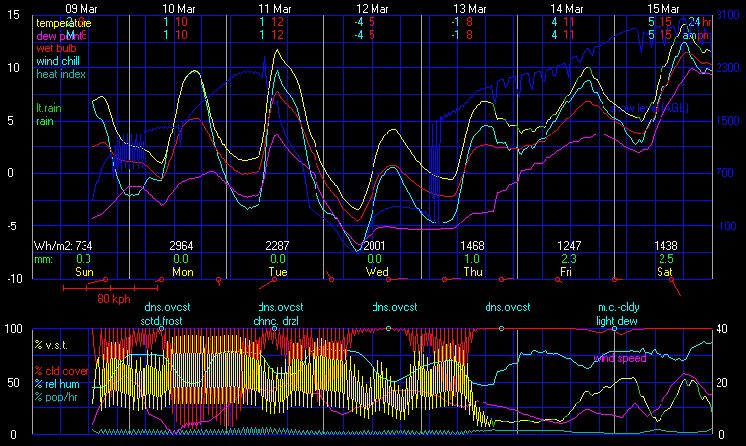This screenshot has width=746, height=446.
Task: Click the chnc. drzl condition label
Action: (276, 321)
